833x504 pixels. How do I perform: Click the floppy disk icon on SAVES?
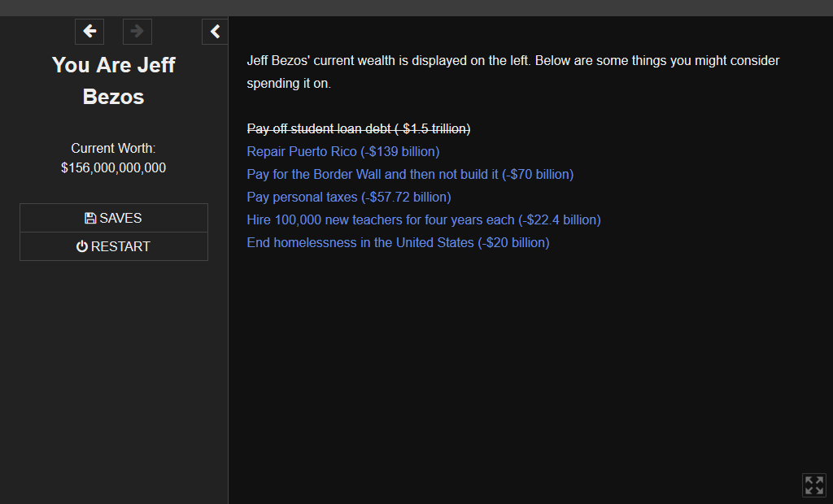click(90, 217)
